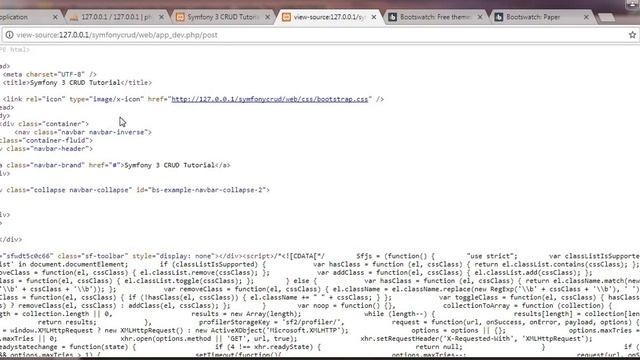Click the collapse navbar-collapse div line
The width and height of the screenshot is (640, 360).
tap(135, 190)
